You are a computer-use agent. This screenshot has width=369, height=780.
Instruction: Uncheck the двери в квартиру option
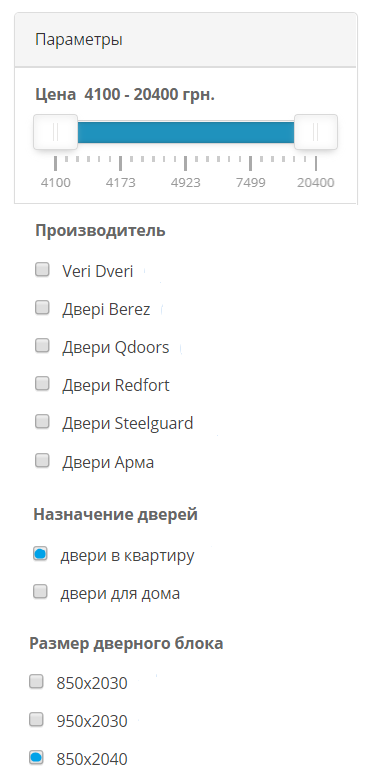click(x=40, y=554)
